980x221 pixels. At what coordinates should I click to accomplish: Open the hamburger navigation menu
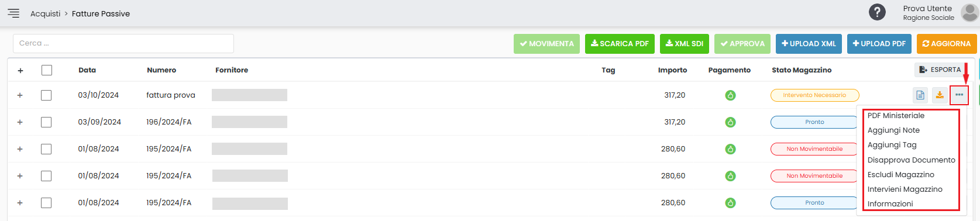pos(13,13)
